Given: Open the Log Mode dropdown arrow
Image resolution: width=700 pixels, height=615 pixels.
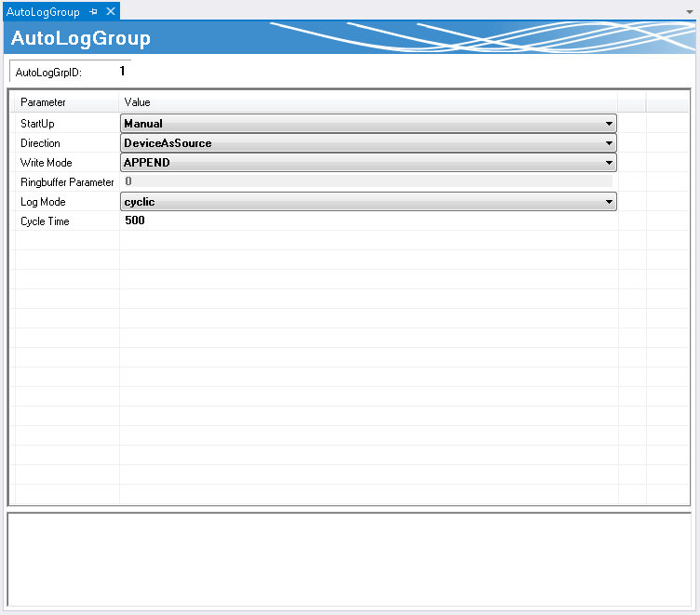Looking at the screenshot, I should pyautogui.click(x=609, y=202).
